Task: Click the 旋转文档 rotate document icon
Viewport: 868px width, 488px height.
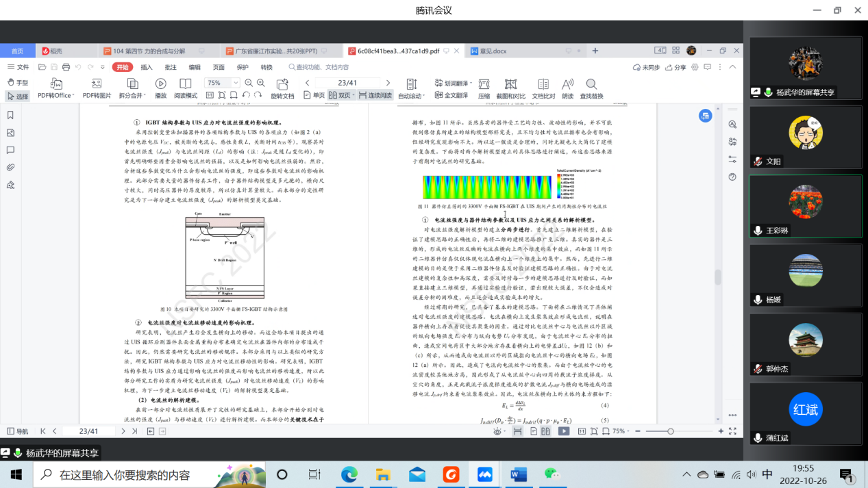Action: (282, 84)
